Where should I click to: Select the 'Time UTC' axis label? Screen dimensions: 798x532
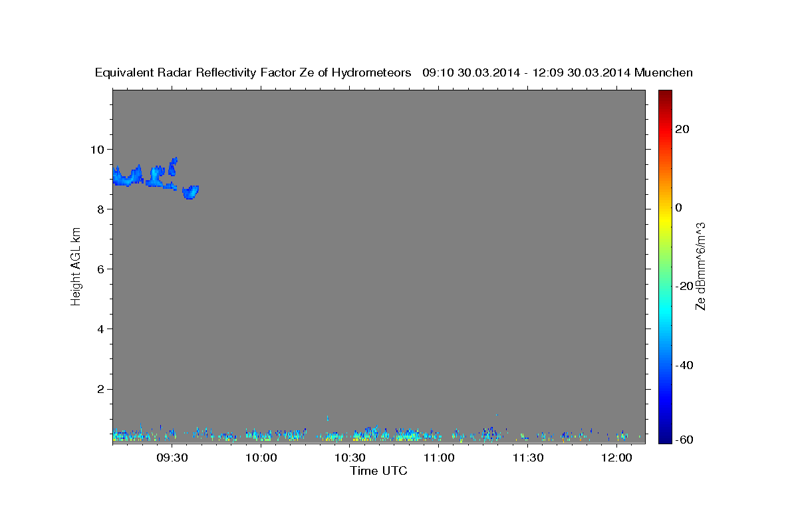coord(378,471)
